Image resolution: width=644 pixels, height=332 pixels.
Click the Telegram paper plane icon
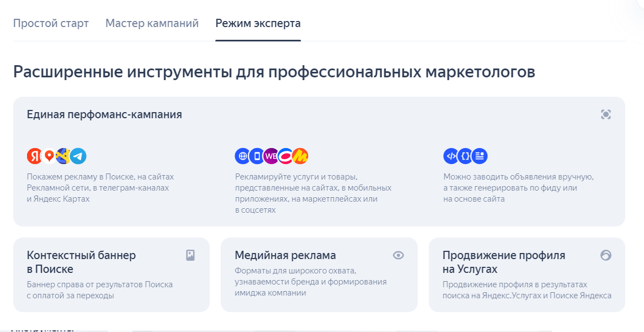tap(78, 156)
